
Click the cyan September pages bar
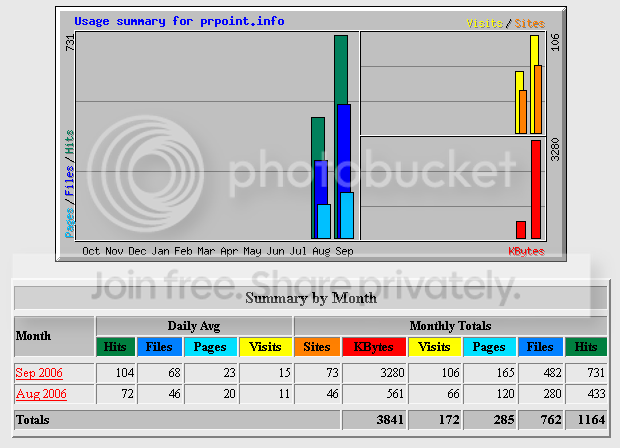347,215
